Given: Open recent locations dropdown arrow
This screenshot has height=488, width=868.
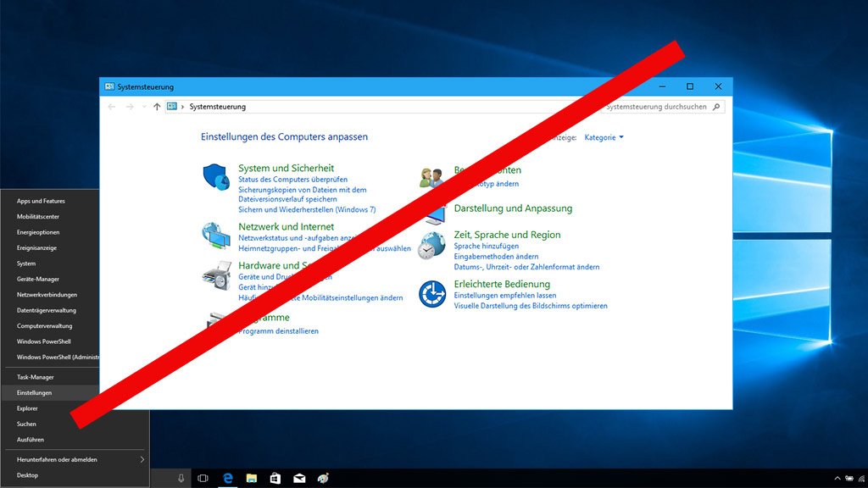Looking at the screenshot, I should 144,107.
